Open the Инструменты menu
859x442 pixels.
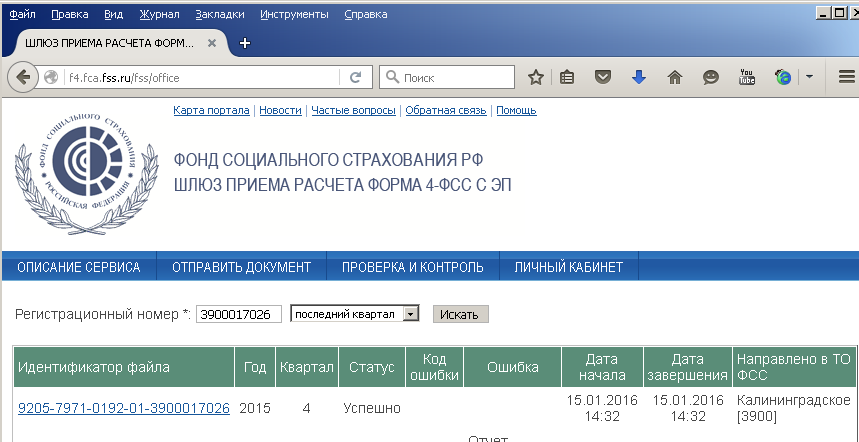coord(294,14)
